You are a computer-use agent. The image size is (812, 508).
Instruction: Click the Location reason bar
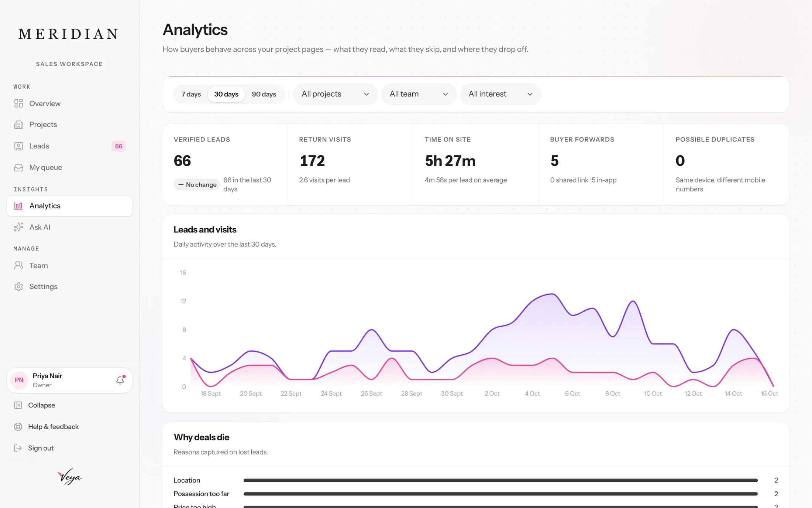pyautogui.click(x=500, y=480)
